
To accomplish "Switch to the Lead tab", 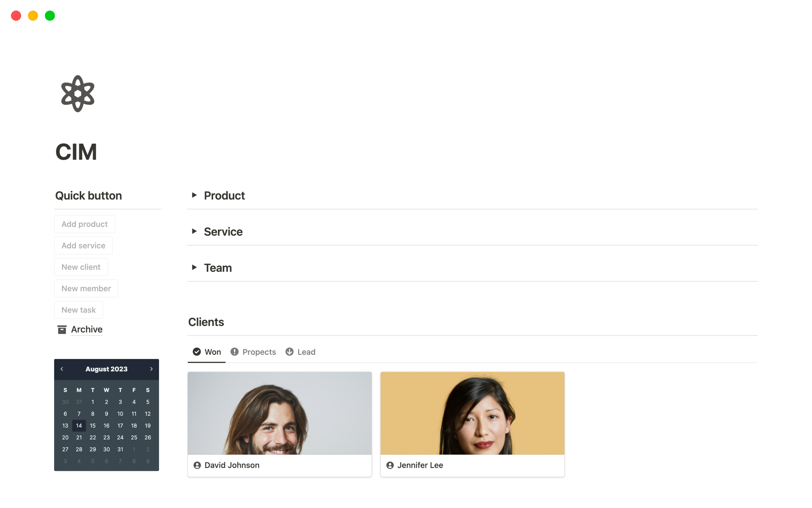I will click(306, 352).
